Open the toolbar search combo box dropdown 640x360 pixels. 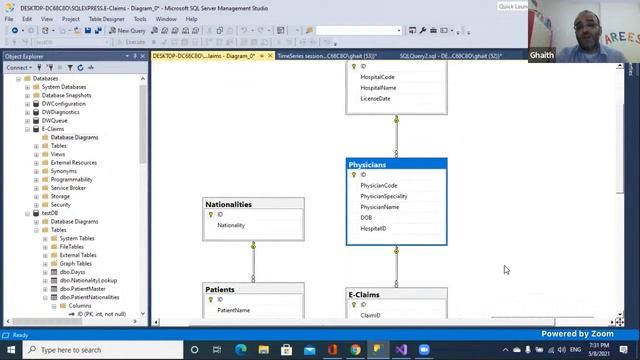[399, 31]
